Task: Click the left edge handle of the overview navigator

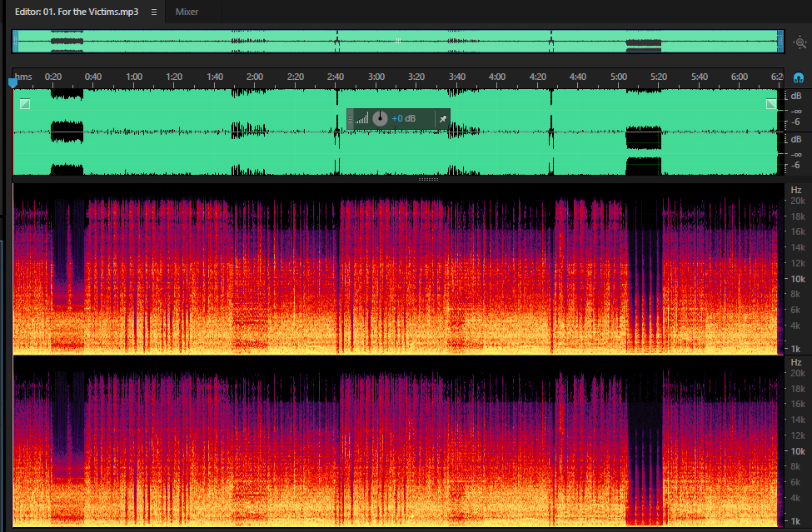Action: (16, 42)
